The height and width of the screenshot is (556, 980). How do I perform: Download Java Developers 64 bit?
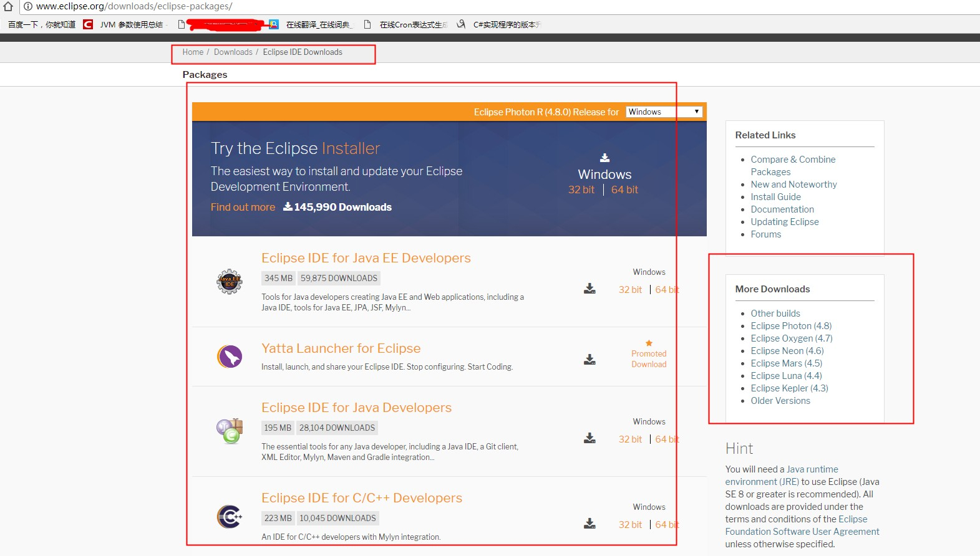pyautogui.click(x=667, y=439)
